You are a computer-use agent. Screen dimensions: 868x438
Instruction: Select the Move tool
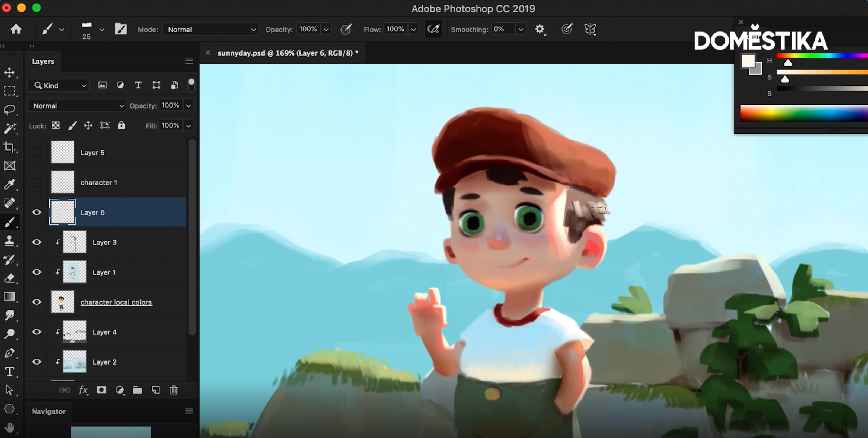pos(9,72)
